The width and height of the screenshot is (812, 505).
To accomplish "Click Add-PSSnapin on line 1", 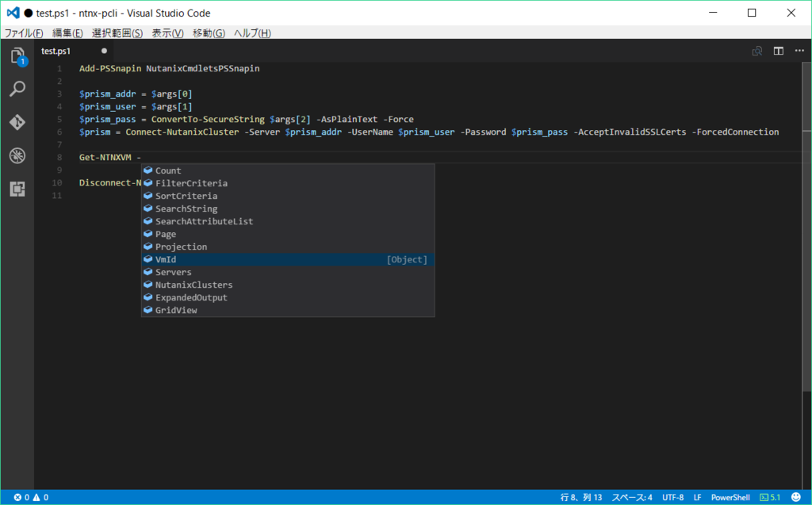I will coord(109,68).
